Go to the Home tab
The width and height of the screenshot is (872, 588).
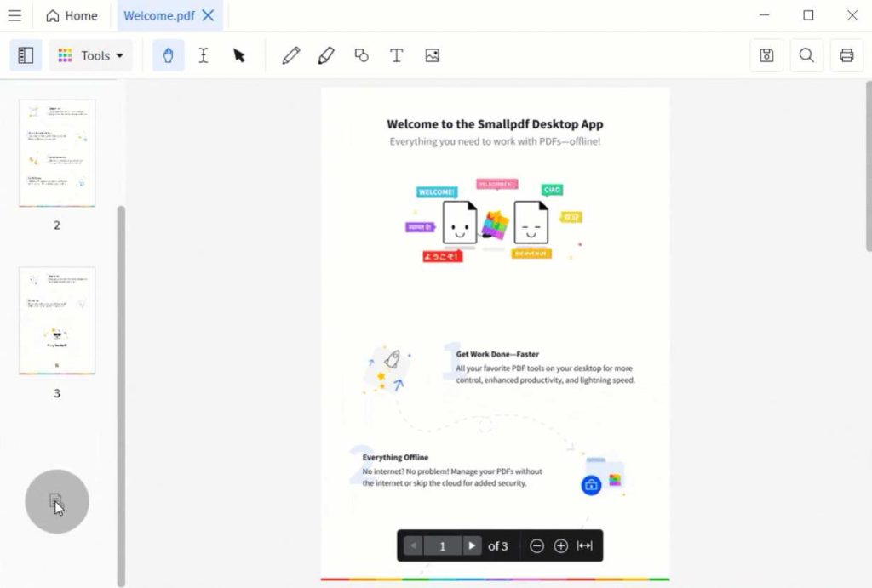click(72, 15)
